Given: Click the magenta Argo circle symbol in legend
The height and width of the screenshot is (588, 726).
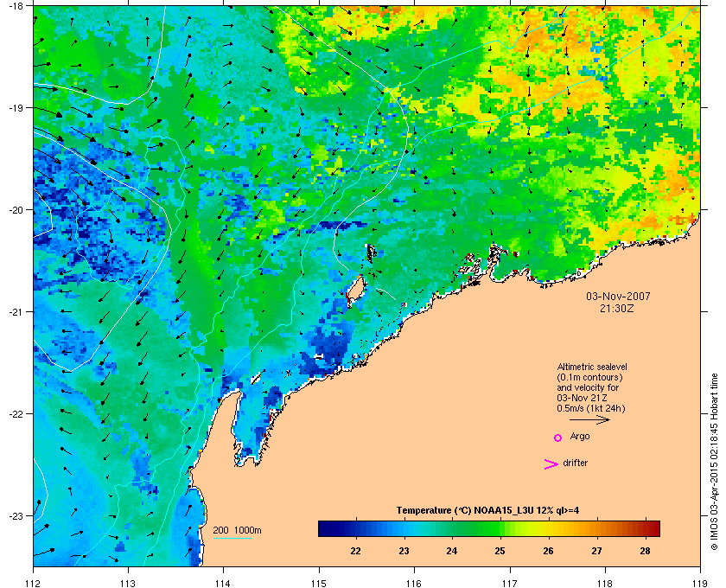Looking at the screenshot, I should click(558, 438).
